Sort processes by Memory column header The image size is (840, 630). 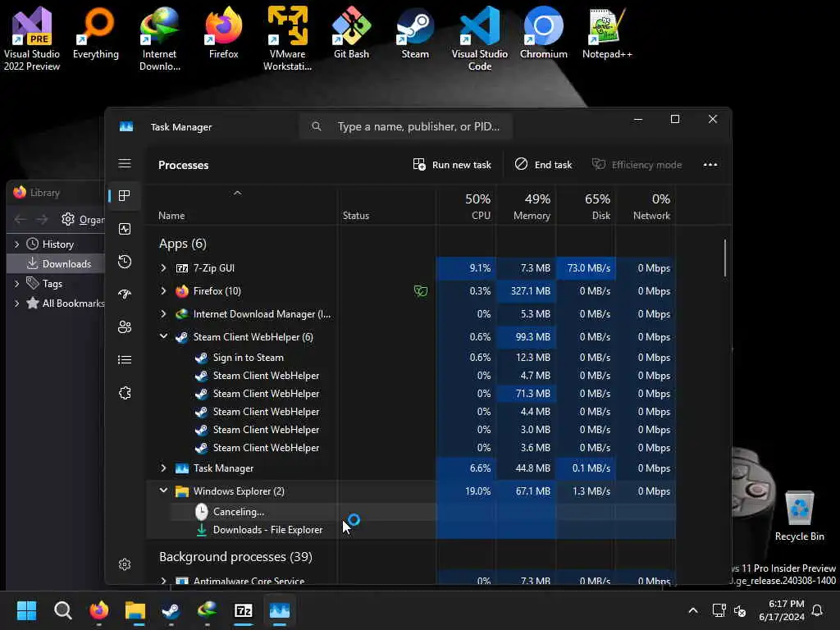pyautogui.click(x=526, y=207)
